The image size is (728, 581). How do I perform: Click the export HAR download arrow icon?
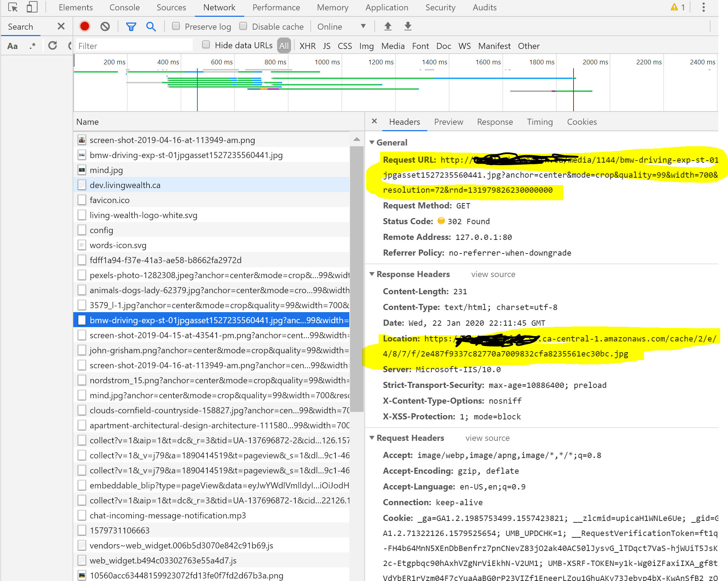click(408, 26)
